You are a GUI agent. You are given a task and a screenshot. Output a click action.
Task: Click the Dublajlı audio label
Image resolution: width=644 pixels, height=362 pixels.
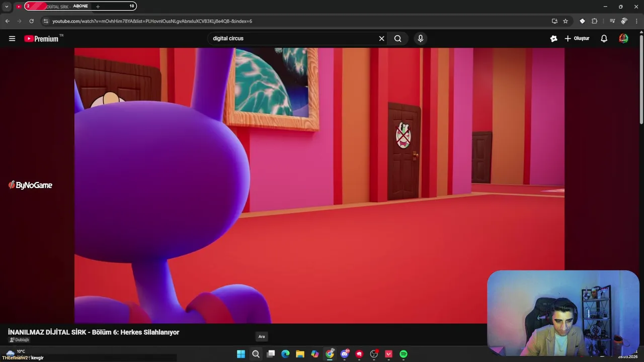(x=19, y=340)
